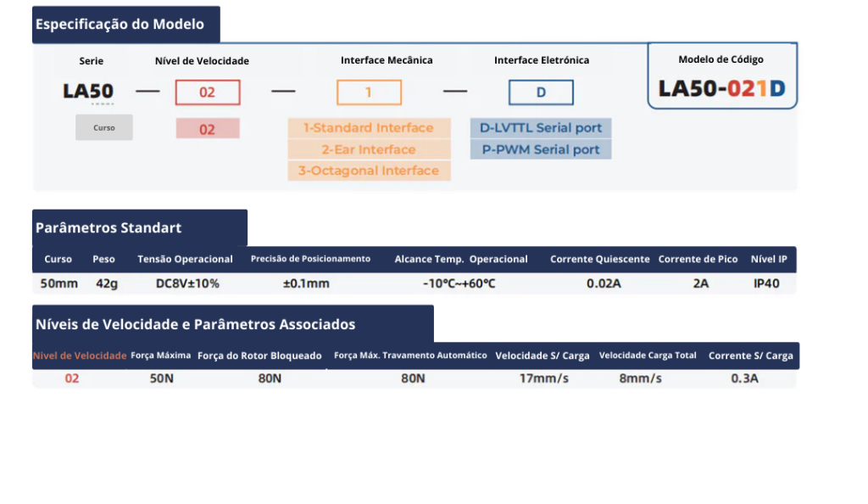Click the Níveis de Velocidade e Parâmetros header
The height and width of the screenshot is (504, 868).
(x=196, y=324)
